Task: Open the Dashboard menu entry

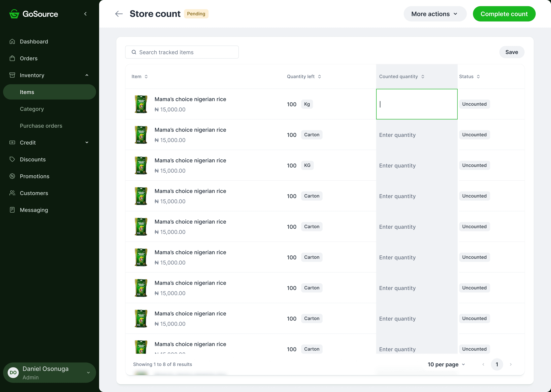Action: click(x=34, y=41)
